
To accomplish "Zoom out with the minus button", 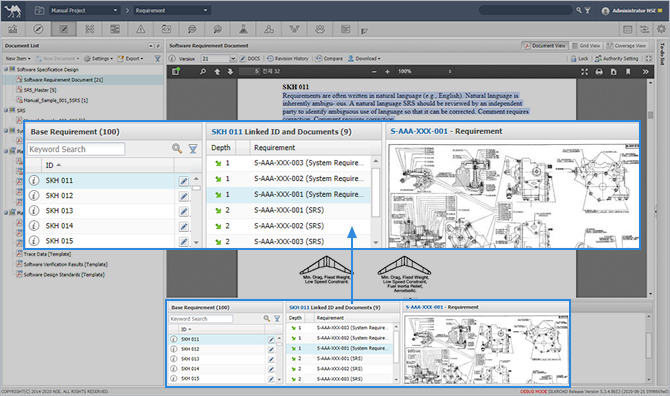I will tap(374, 72).
